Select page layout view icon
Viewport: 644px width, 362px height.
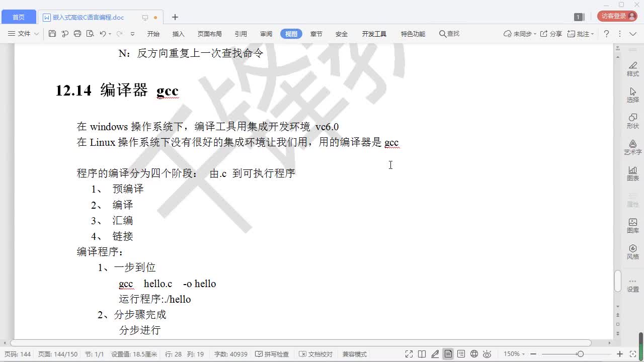[x=448, y=354]
